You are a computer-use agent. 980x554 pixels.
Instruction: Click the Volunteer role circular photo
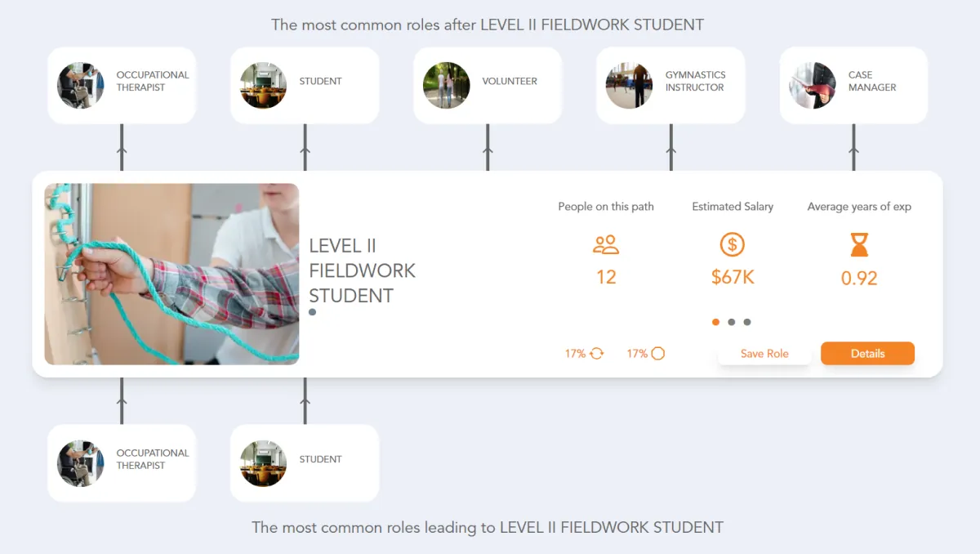tap(446, 85)
